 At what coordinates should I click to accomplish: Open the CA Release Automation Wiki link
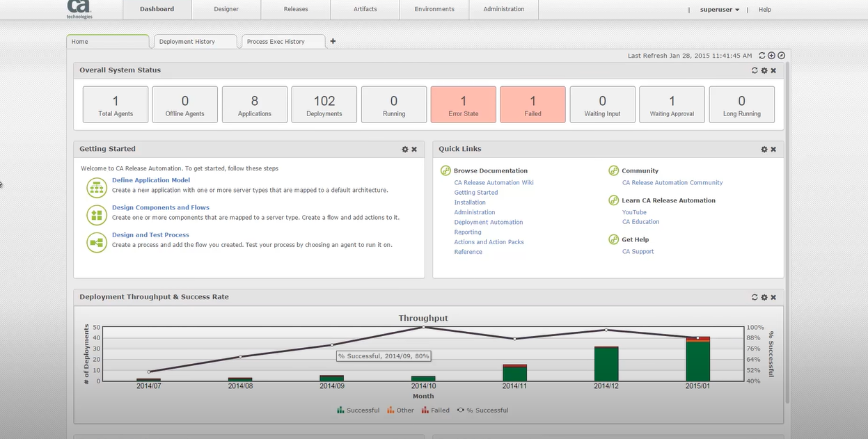pos(494,182)
